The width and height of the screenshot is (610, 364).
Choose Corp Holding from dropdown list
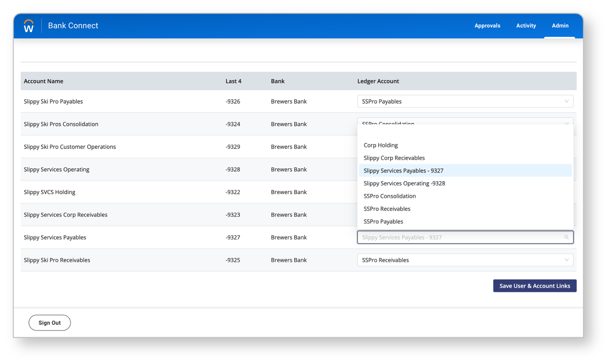coord(465,145)
